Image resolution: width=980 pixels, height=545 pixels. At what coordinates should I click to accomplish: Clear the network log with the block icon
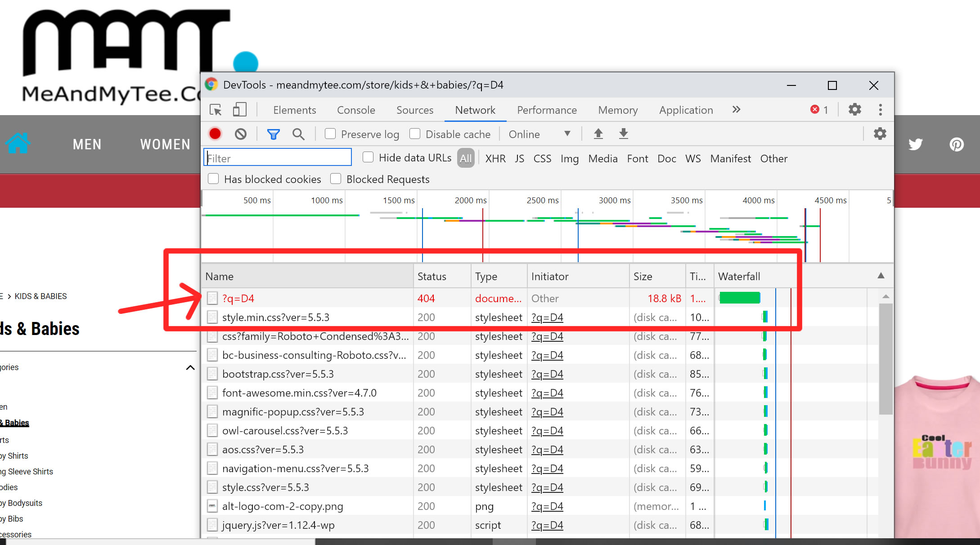[x=241, y=134]
